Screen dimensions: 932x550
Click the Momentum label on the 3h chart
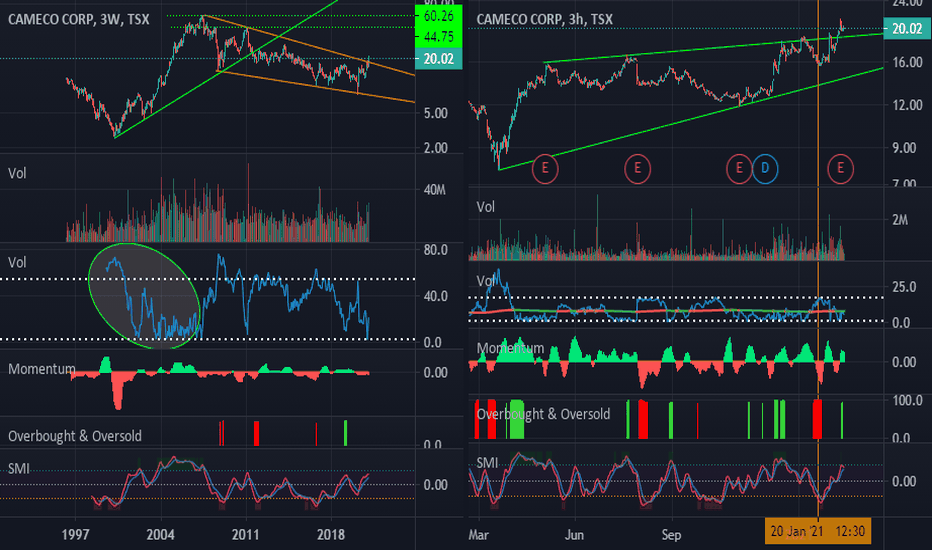tap(510, 348)
